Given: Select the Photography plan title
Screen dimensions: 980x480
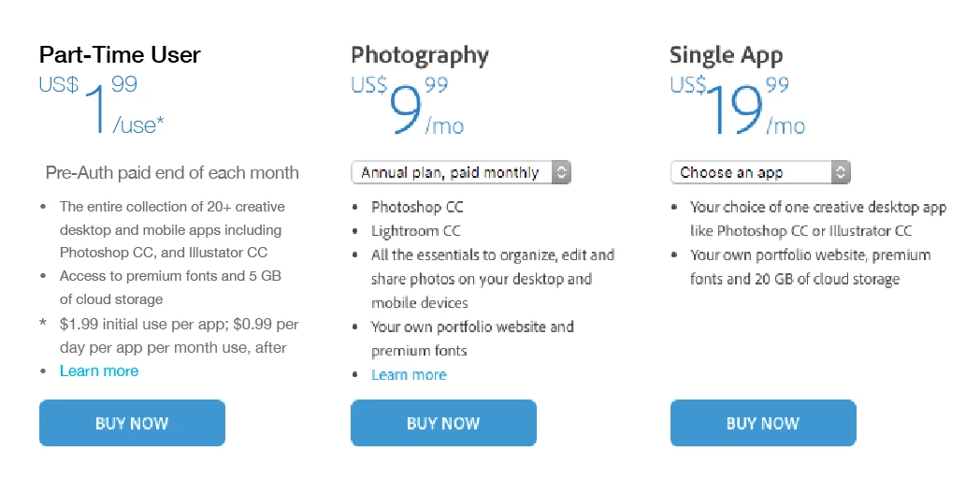Looking at the screenshot, I should click(x=420, y=55).
